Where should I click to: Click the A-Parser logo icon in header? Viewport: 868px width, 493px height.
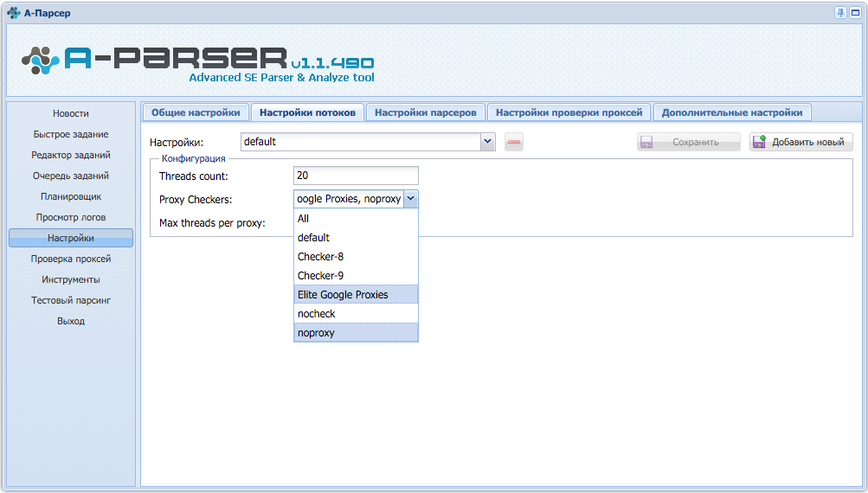click(41, 61)
